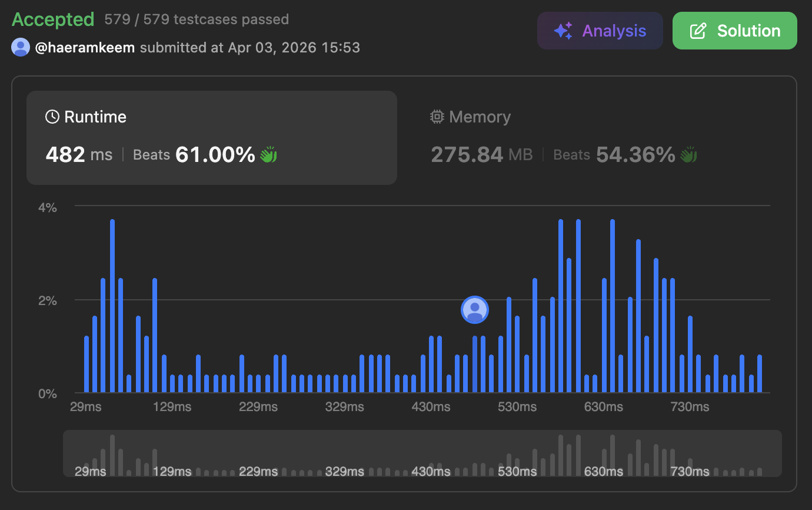Click the minimap range slider below the chart
The height and width of the screenshot is (510, 812).
pyautogui.click(x=422, y=453)
